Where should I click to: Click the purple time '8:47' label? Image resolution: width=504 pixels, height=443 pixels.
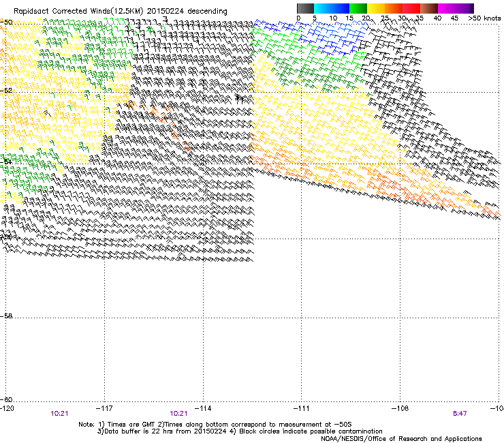(x=460, y=414)
